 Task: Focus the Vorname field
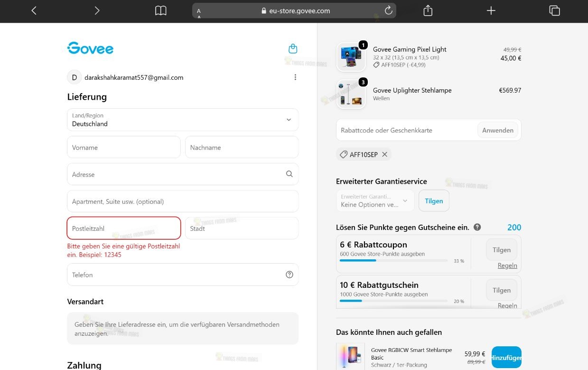coord(124,147)
